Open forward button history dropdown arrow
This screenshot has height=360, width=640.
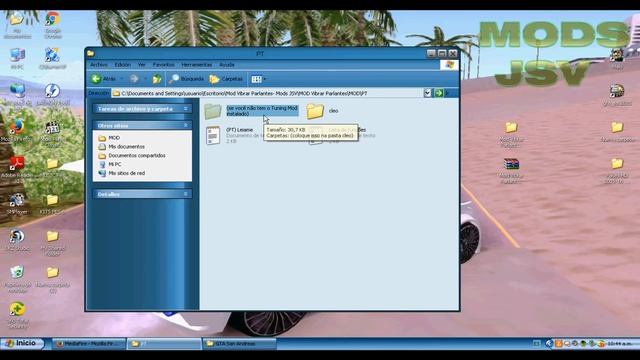pyautogui.click(x=145, y=79)
